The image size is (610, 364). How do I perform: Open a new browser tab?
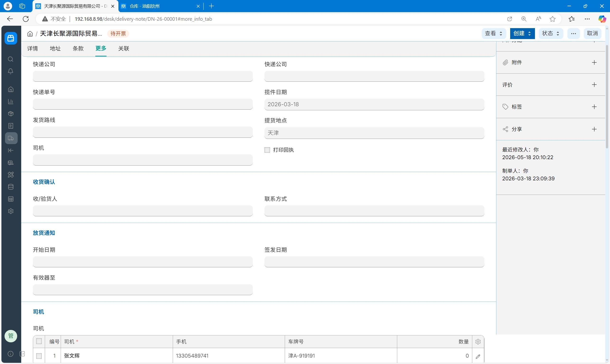[x=211, y=6]
